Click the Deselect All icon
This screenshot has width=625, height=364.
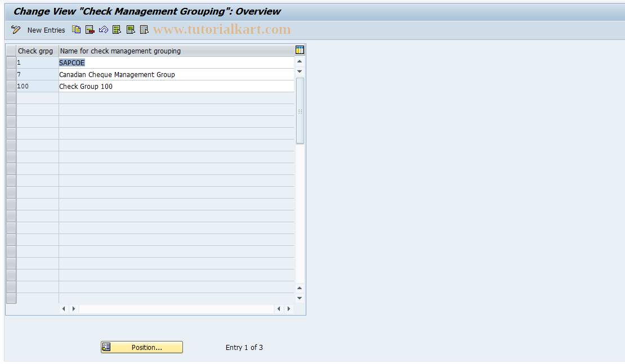click(x=144, y=29)
